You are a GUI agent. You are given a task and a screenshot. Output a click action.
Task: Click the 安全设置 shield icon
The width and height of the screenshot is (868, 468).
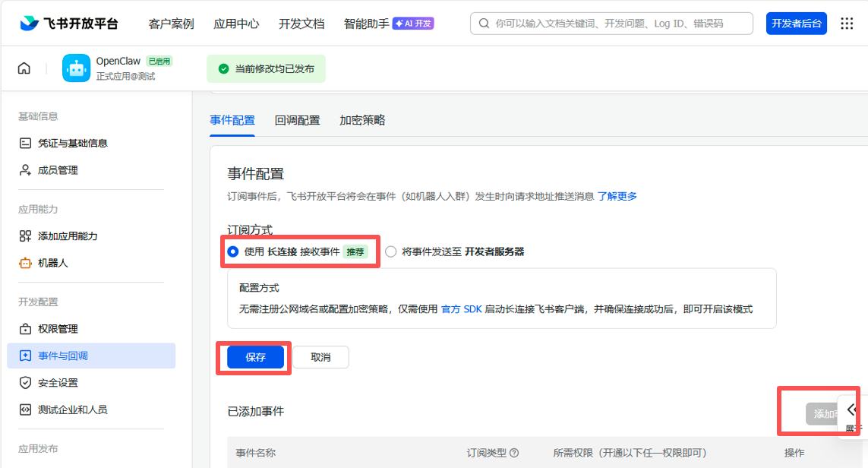pos(25,382)
